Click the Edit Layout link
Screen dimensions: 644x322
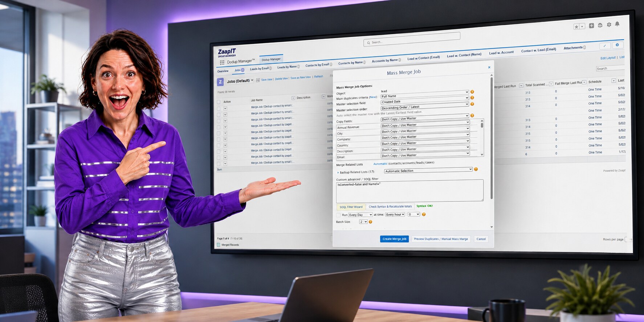608,58
